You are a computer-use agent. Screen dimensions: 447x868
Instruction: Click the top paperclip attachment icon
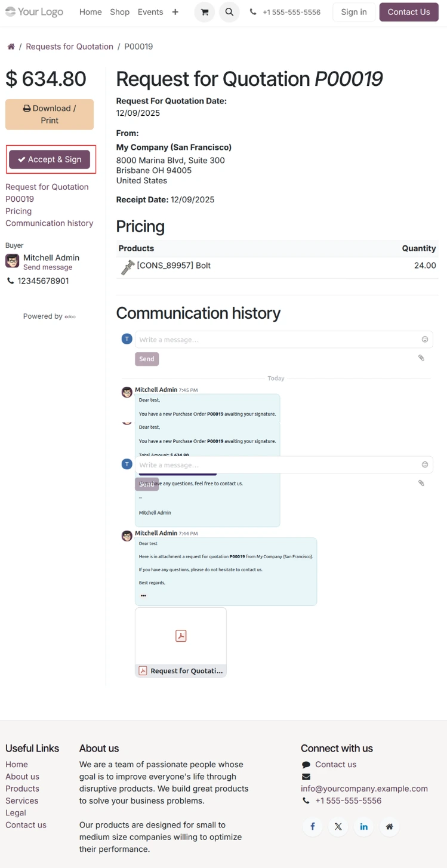421,358
